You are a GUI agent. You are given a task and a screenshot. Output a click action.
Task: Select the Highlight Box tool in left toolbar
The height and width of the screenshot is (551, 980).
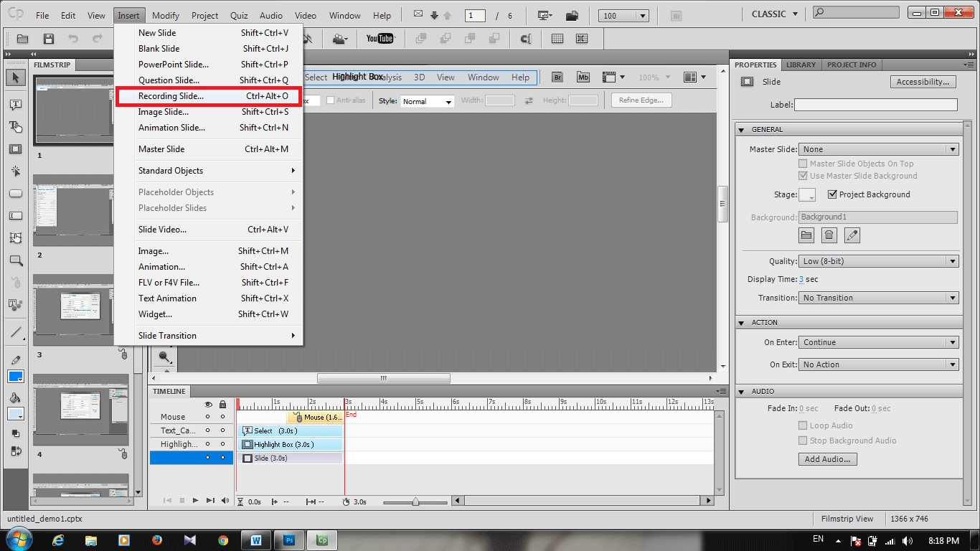click(15, 149)
